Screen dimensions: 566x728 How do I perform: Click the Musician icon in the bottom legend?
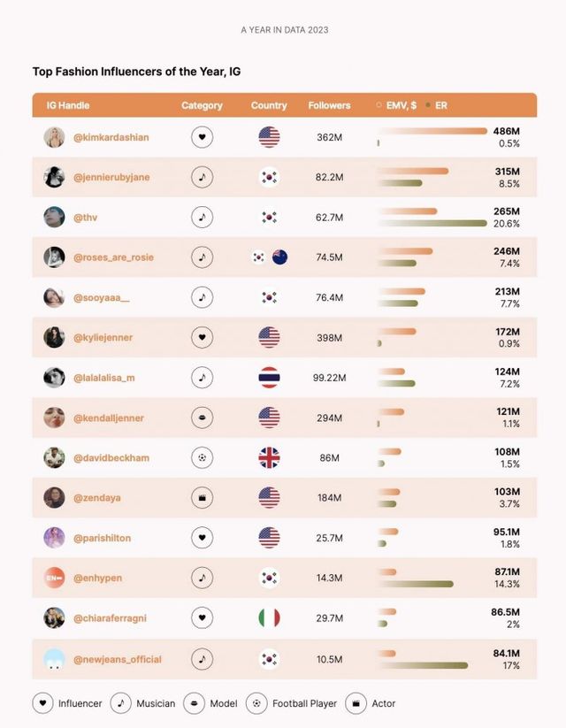pyautogui.click(x=120, y=703)
